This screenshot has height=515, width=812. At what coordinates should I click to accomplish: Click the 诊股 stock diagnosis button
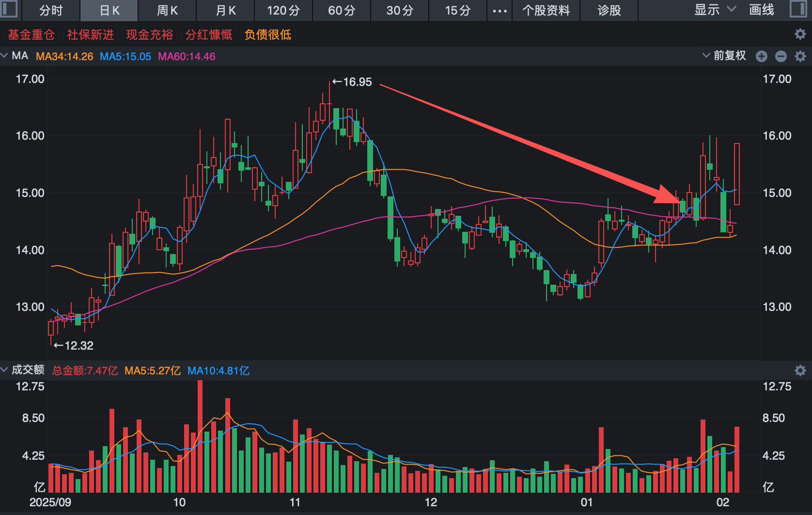[609, 10]
